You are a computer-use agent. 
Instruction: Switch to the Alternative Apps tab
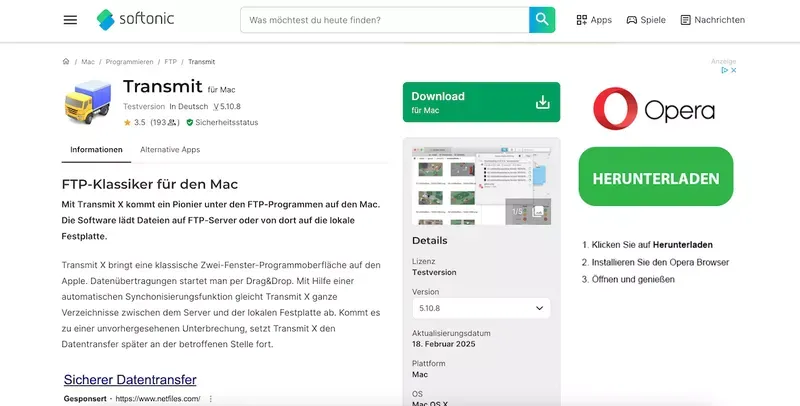[x=170, y=149]
